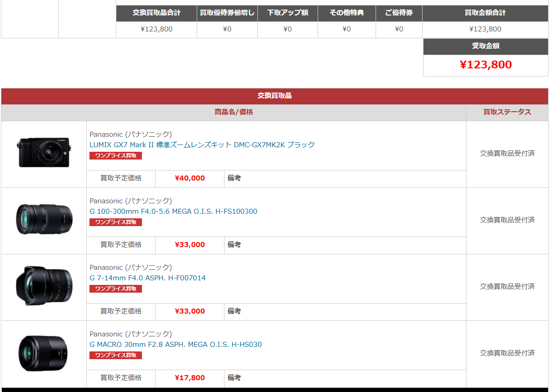Click ワンプライス買取 badge under LUMIX GX7
Image resolution: width=549 pixels, height=392 pixels.
115,155
